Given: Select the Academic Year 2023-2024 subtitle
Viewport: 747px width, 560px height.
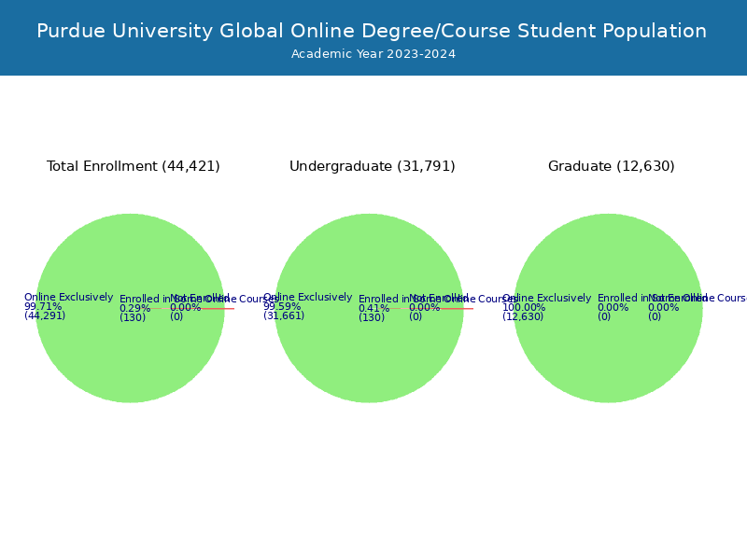Looking at the screenshot, I should 373,54.
